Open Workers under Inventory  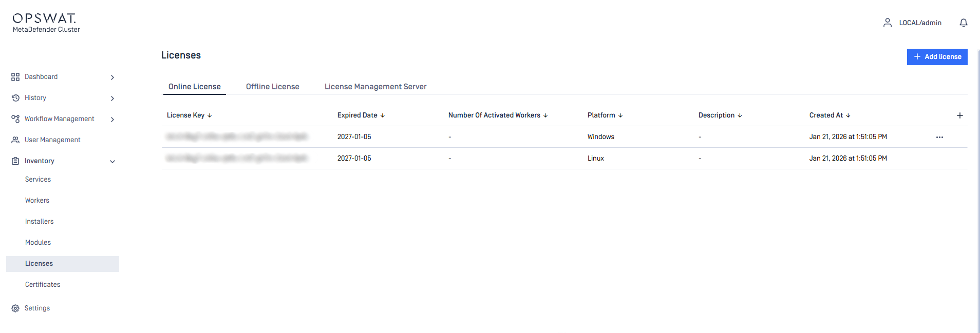(37, 201)
